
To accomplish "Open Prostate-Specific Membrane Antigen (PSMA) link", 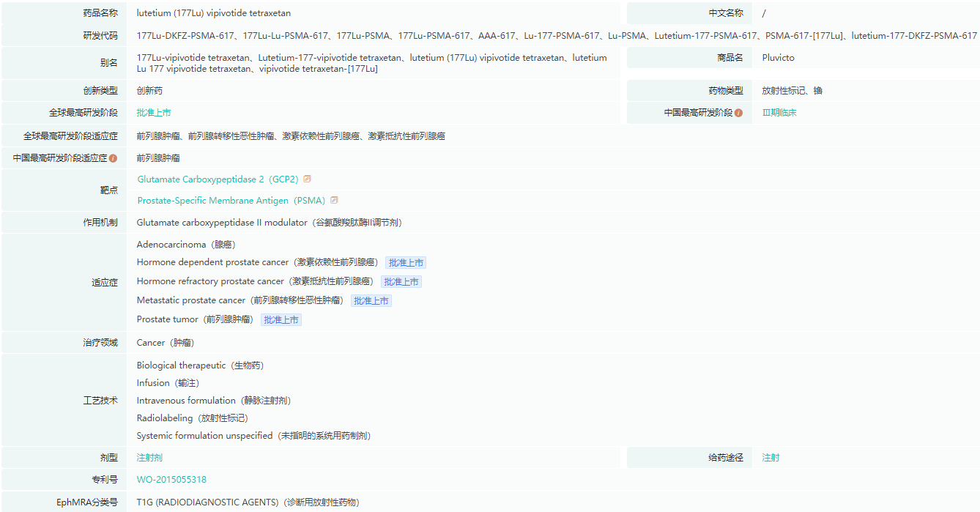I will point(231,201).
